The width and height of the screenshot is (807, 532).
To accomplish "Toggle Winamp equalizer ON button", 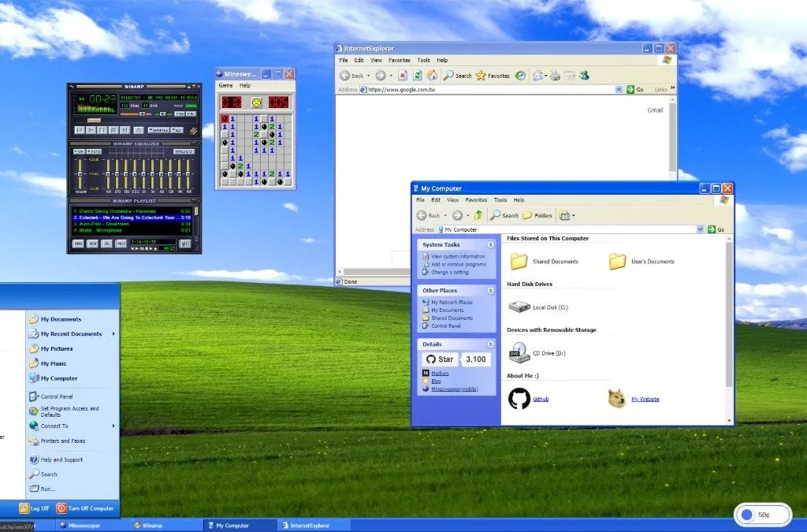I will (x=80, y=152).
